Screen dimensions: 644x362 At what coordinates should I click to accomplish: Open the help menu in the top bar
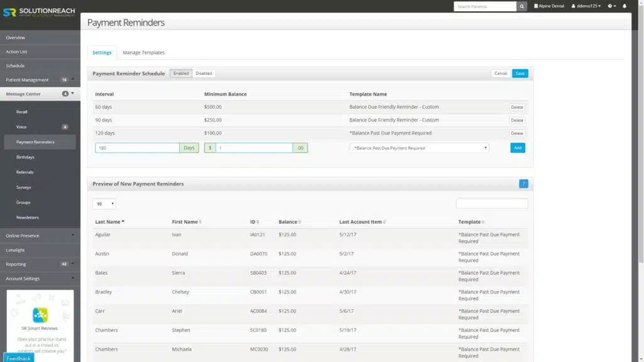point(609,6)
